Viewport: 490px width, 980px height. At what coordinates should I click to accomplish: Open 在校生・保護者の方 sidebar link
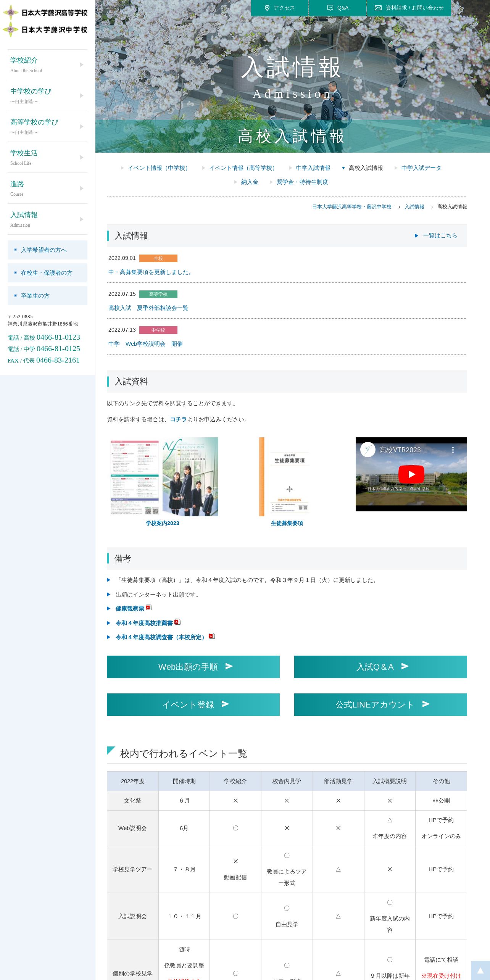[47, 273]
